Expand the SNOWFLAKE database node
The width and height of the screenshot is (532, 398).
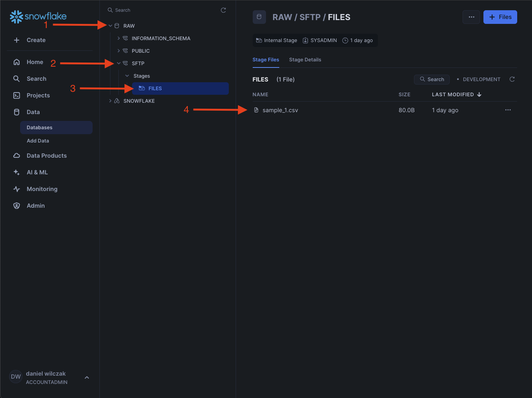tap(110, 101)
